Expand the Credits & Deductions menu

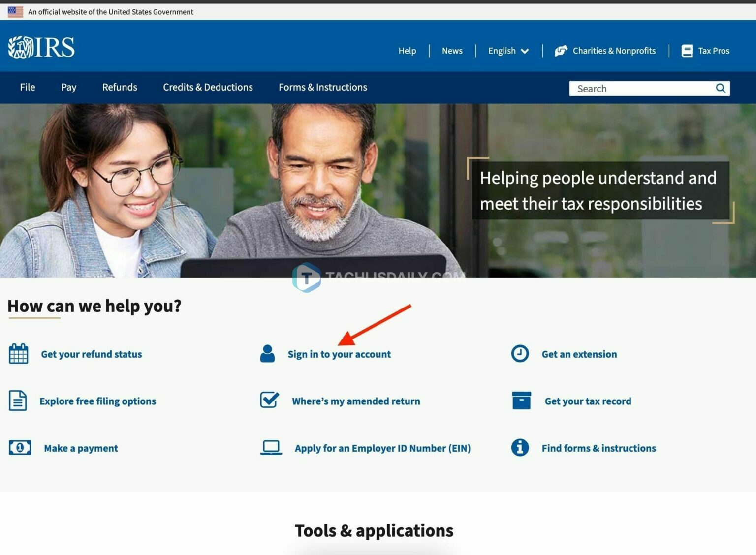(x=208, y=87)
